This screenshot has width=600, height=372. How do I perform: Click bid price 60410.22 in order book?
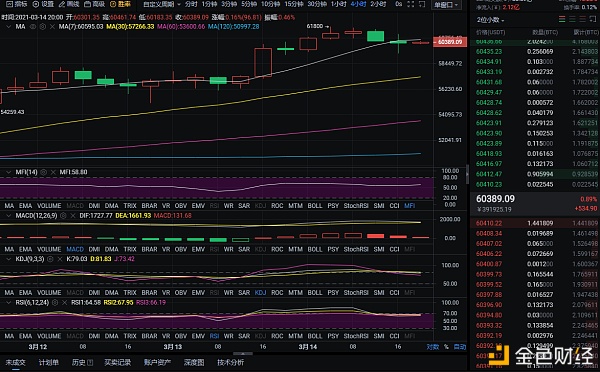489,223
